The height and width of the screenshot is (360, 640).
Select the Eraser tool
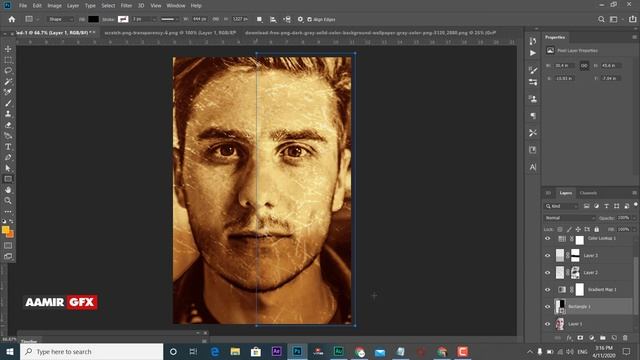click(8, 125)
